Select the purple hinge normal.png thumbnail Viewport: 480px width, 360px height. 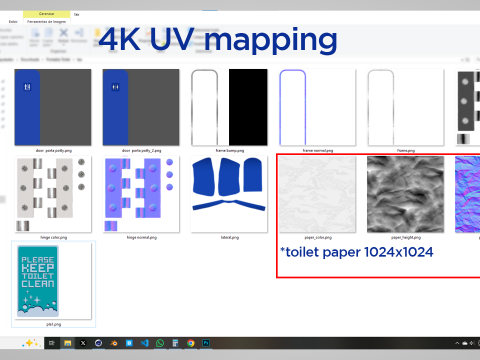pos(141,194)
